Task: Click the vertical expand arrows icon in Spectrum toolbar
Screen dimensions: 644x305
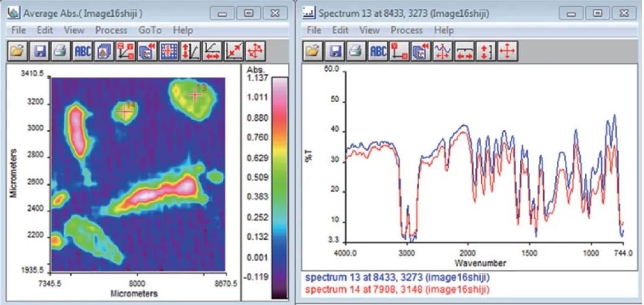Action: tap(485, 51)
